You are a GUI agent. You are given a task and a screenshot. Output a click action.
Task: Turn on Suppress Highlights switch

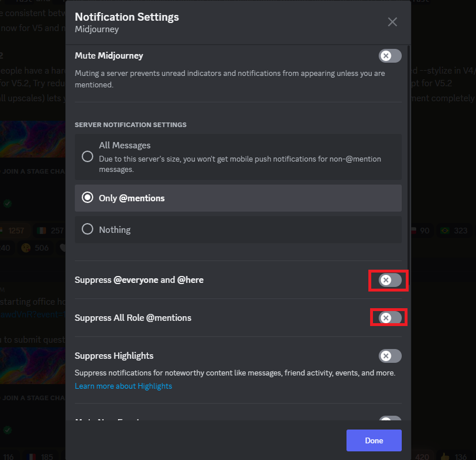point(390,356)
